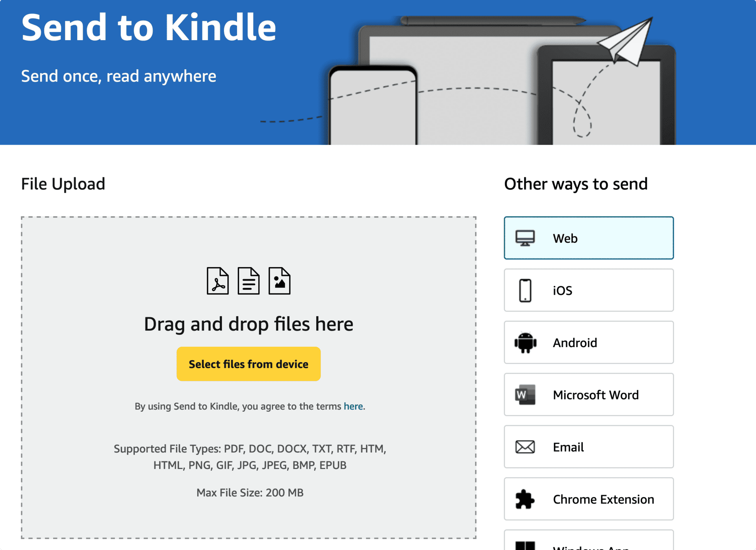Screen dimensions: 756x550
Task: Click the PDF file icon
Action: (218, 281)
